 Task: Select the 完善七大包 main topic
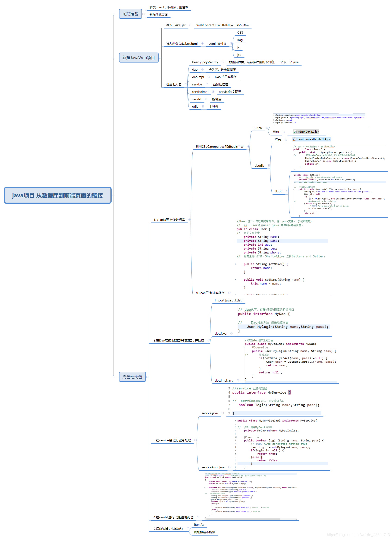tap(132, 377)
